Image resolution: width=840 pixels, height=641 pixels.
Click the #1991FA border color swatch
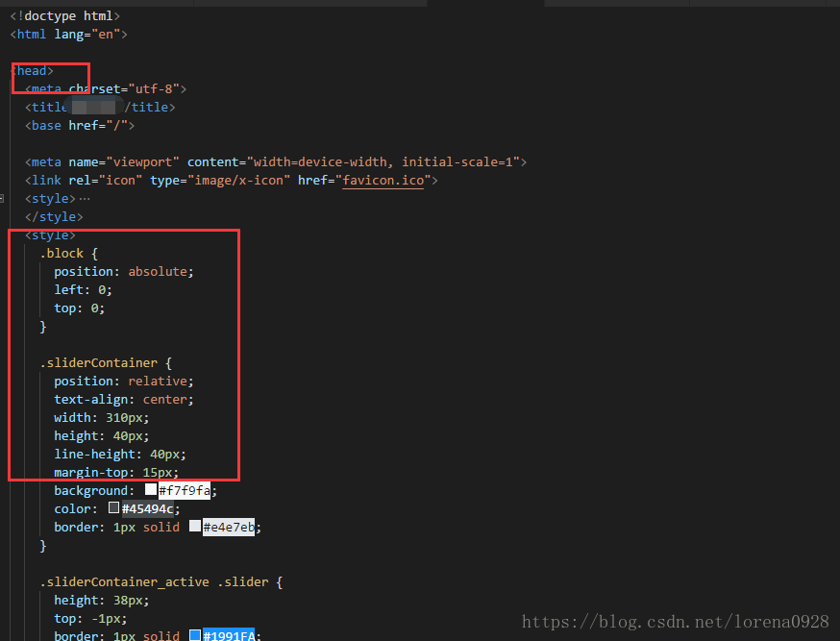click(x=195, y=635)
